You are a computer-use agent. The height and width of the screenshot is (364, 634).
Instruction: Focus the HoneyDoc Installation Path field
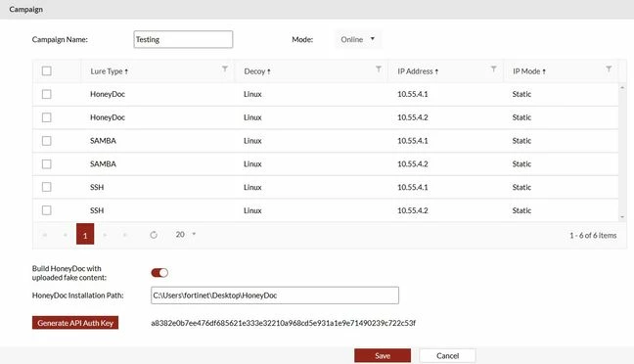click(x=275, y=296)
